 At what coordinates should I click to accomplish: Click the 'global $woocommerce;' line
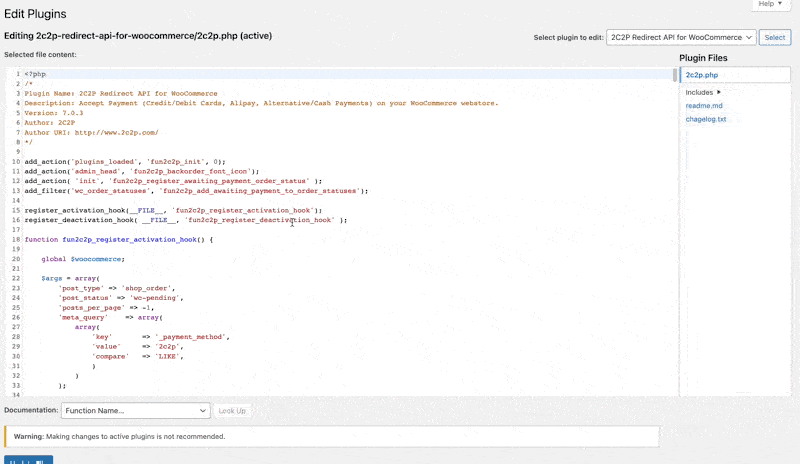tap(83, 259)
